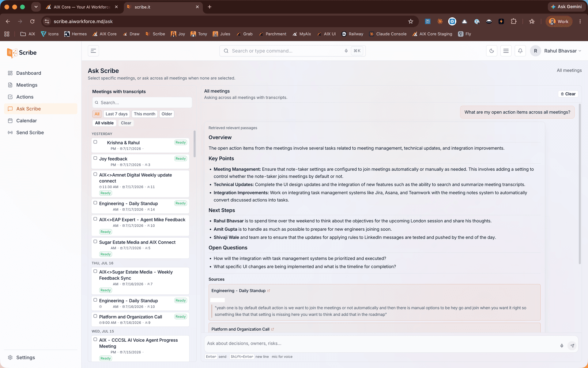The height and width of the screenshot is (368, 588).
Task: Check the Krishna & Rahul meeting
Action: 95,142
